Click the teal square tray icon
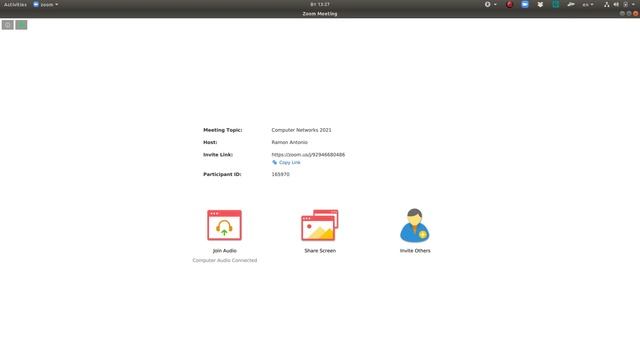Image resolution: width=640 pixels, height=360 pixels. [x=556, y=4]
